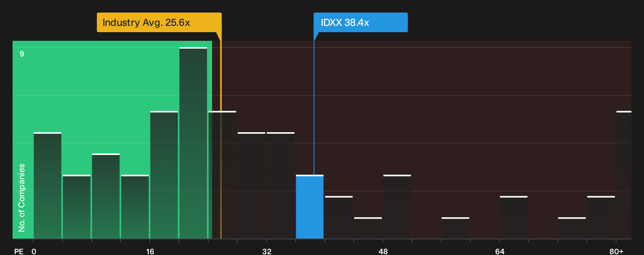Select the bar just left of the 80+ tick
This screenshot has width=644, height=255.
pos(601,217)
